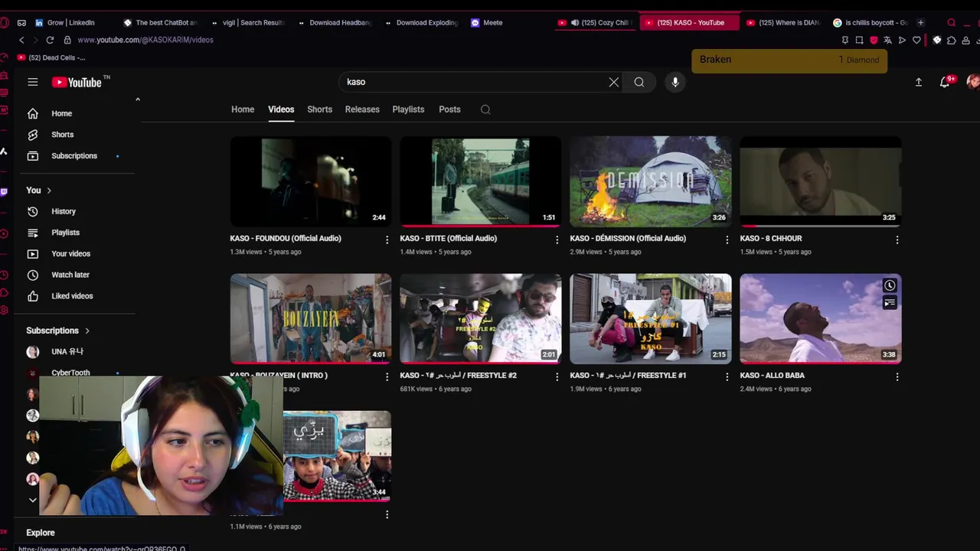The image size is (980, 551).
Task: Play the KASO - 8 CHHOUR thumbnail
Action: tap(821, 181)
